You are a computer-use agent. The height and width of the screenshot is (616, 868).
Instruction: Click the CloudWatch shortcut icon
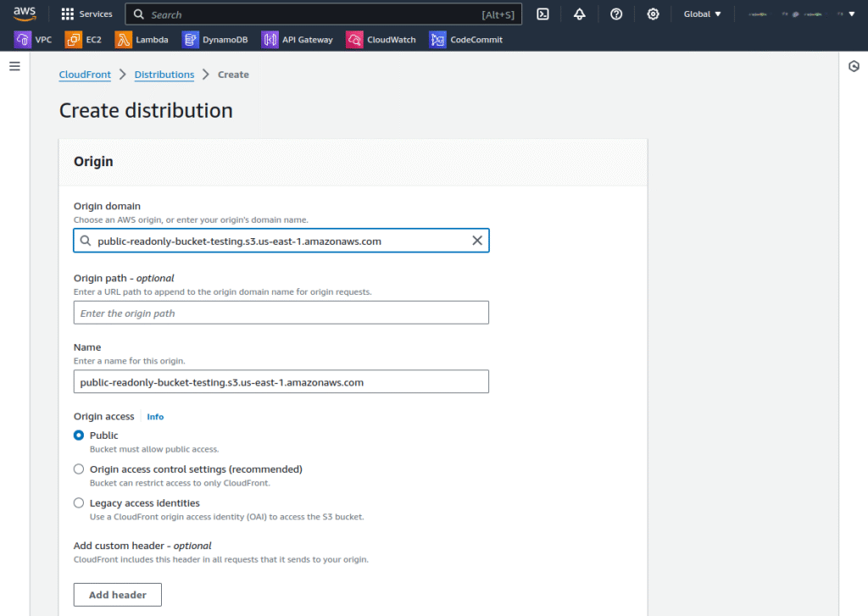click(x=355, y=39)
